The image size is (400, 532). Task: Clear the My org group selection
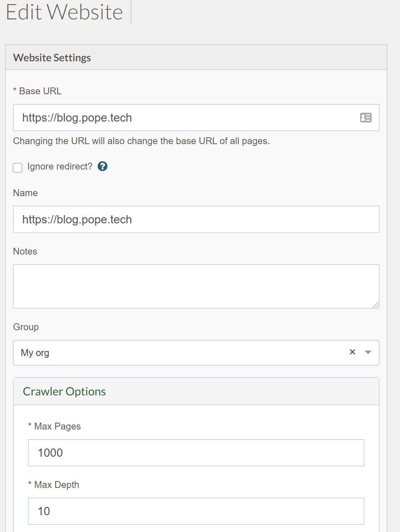click(352, 352)
